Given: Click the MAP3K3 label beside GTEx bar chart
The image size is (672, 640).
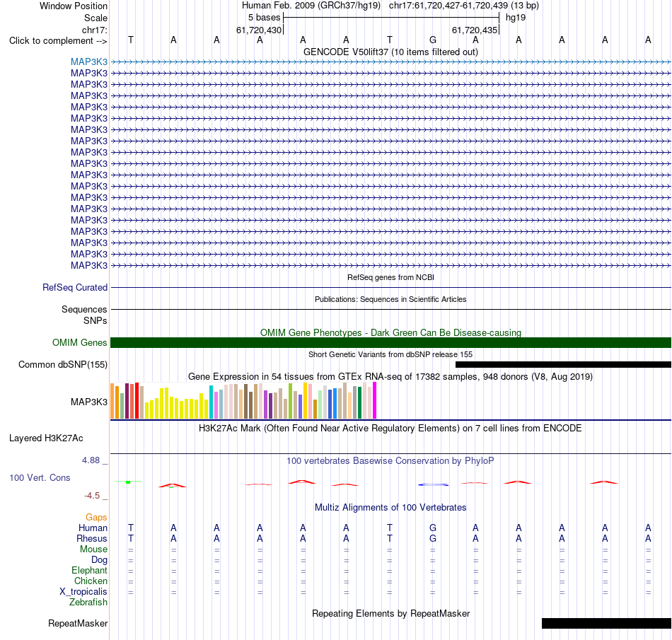Looking at the screenshot, I should coord(89,402).
